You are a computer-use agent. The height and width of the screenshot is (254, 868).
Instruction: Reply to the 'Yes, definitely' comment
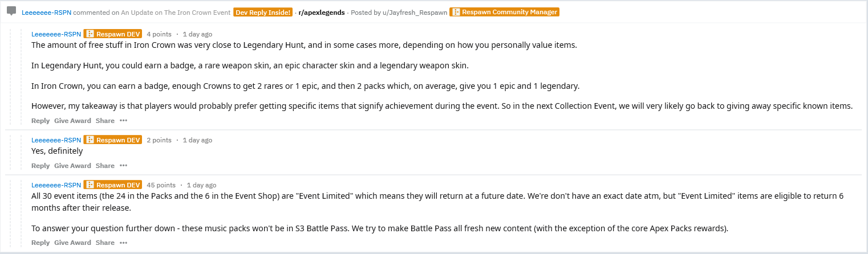(40, 166)
